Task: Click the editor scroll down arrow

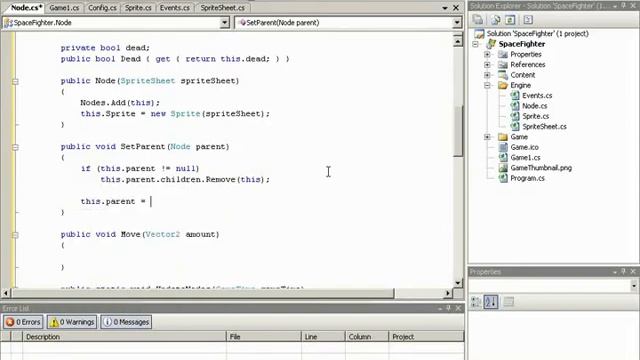Action: tap(458, 282)
